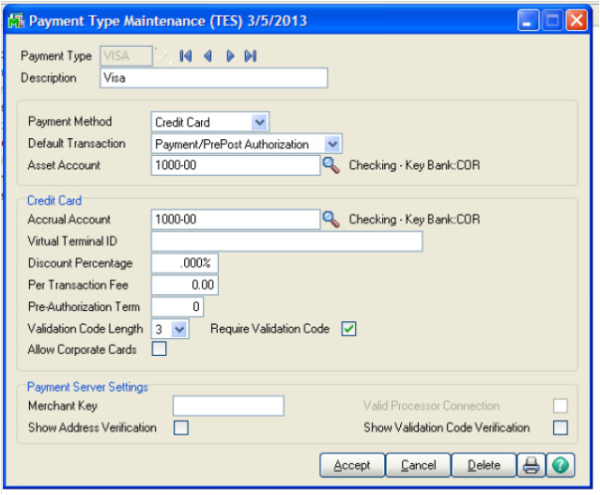Jump to last payment type record
Screen dimensions: 600x495
pyautogui.click(x=250, y=56)
